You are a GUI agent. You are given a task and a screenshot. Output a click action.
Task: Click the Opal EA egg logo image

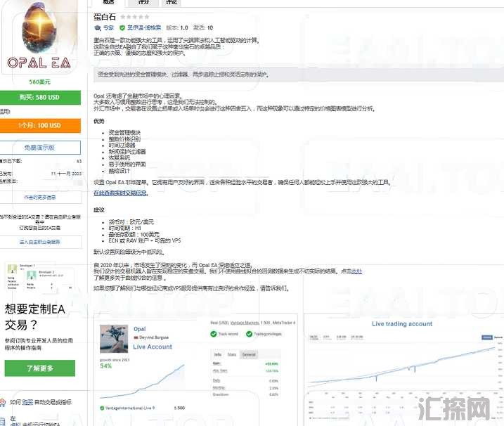coord(39,36)
